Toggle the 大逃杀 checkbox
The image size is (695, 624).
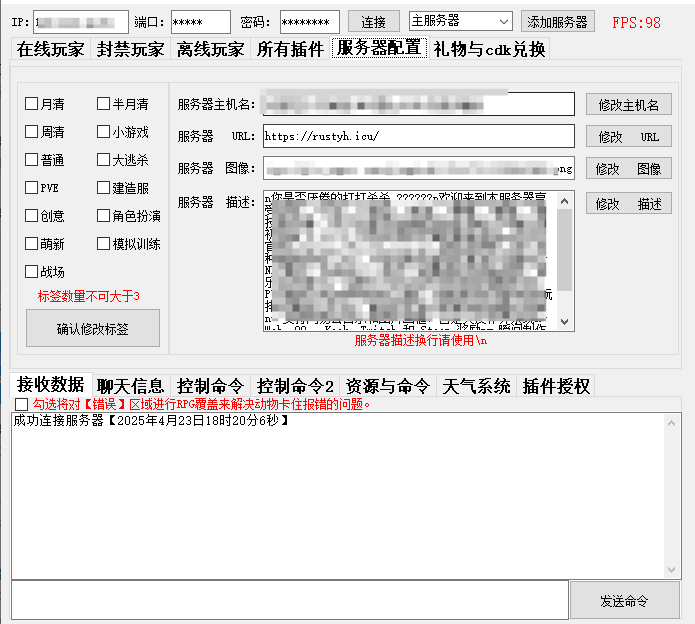(x=103, y=160)
